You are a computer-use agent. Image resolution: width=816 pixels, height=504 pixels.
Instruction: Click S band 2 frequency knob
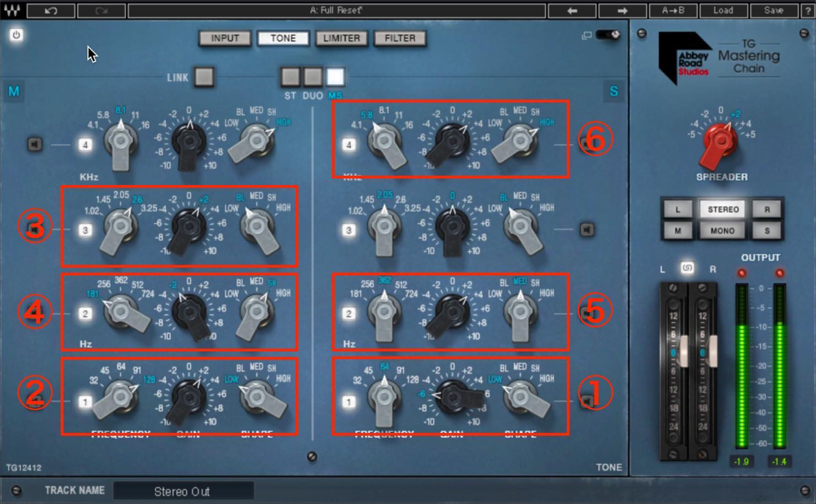tap(384, 312)
